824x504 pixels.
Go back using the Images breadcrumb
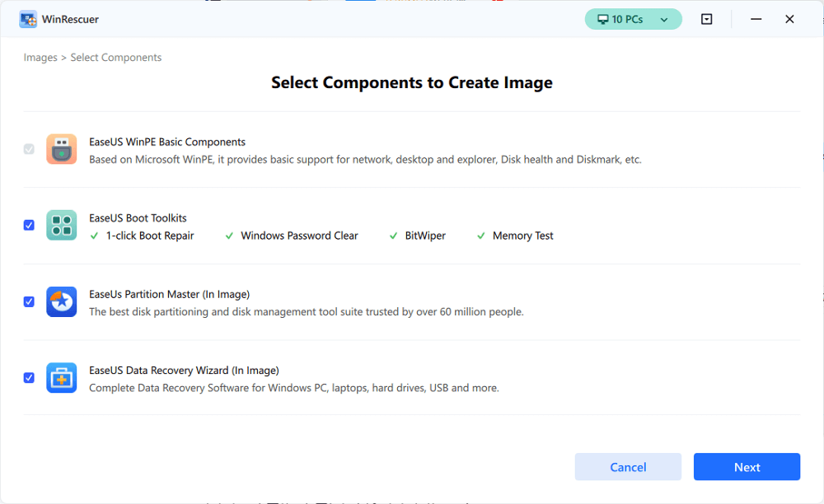[40, 57]
